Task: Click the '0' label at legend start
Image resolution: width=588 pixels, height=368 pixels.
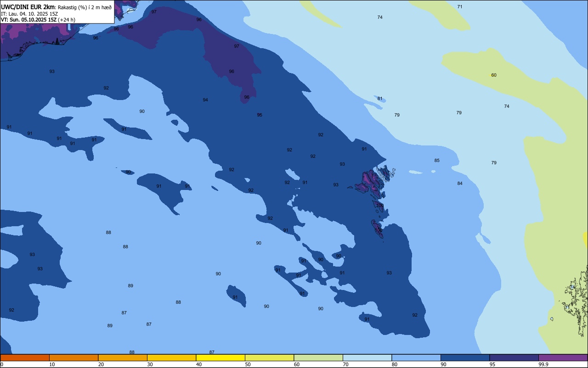Action: coord(2,364)
